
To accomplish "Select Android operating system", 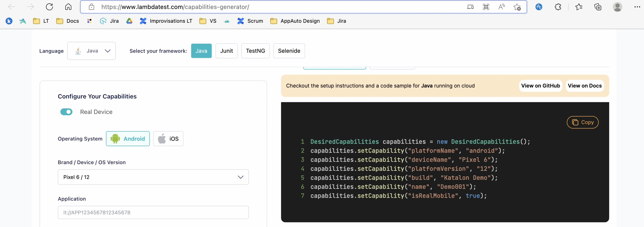I will click(x=128, y=139).
